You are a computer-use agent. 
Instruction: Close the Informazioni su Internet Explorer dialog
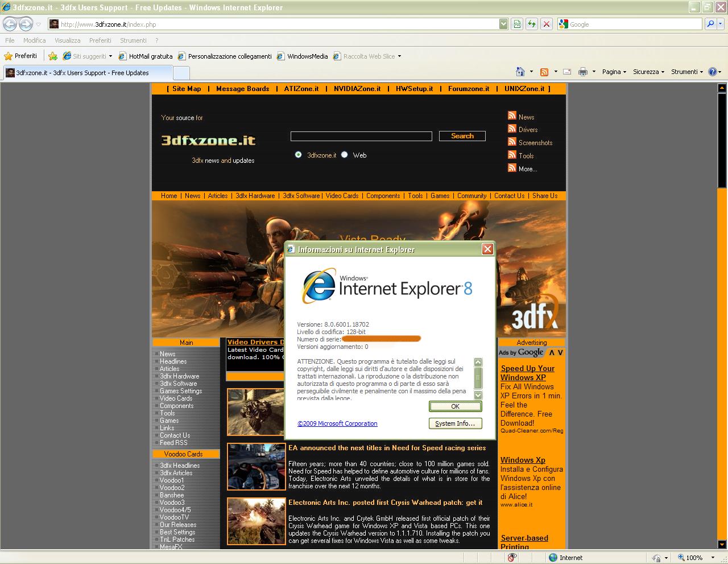pos(487,249)
